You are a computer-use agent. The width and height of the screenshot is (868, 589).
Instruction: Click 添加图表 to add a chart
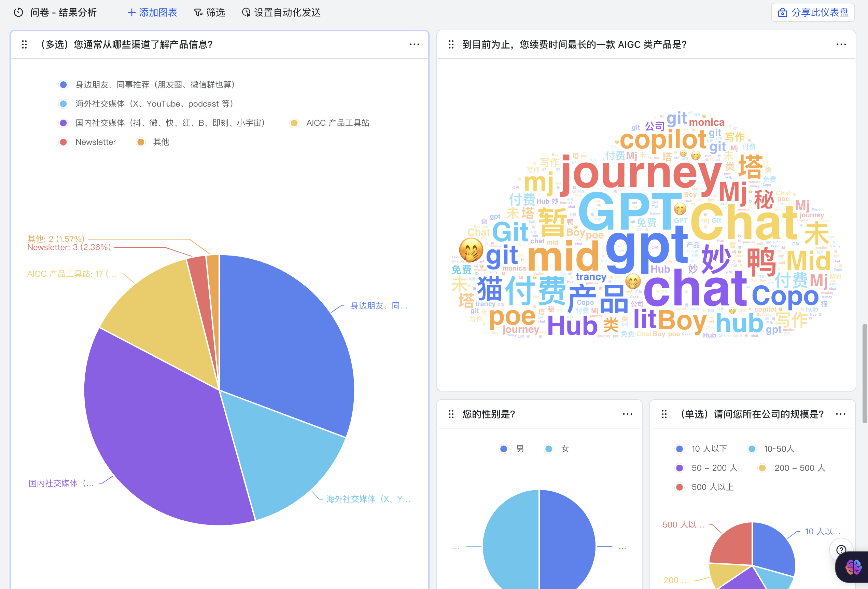coord(152,12)
